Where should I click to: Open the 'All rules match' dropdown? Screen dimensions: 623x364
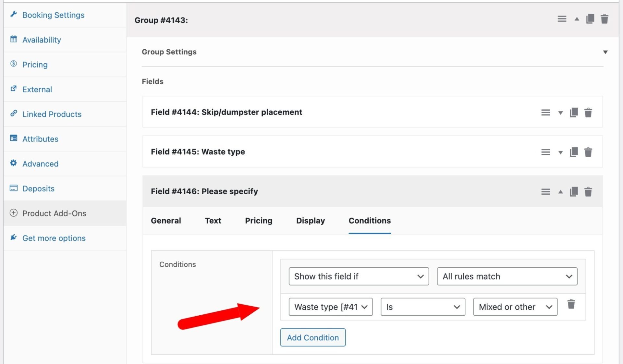(x=507, y=276)
